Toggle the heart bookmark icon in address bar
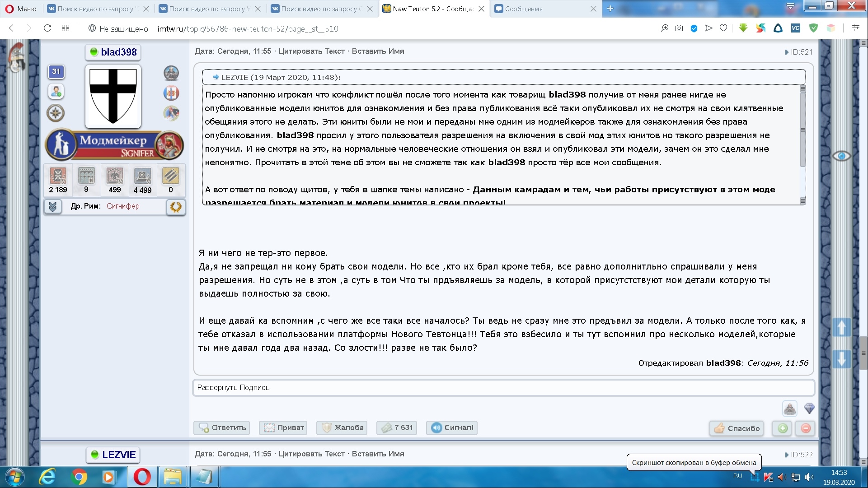The width and height of the screenshot is (868, 488). point(723,28)
